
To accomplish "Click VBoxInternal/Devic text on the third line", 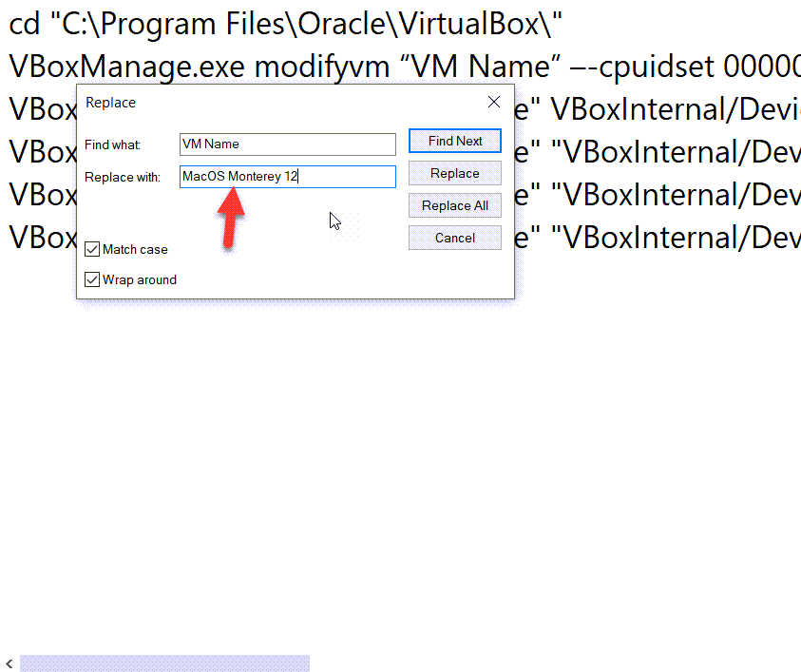I will tap(675, 110).
